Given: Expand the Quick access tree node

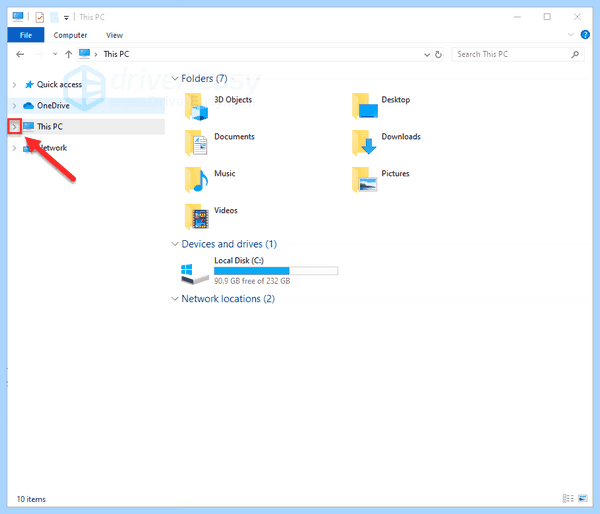Looking at the screenshot, I should pos(15,85).
